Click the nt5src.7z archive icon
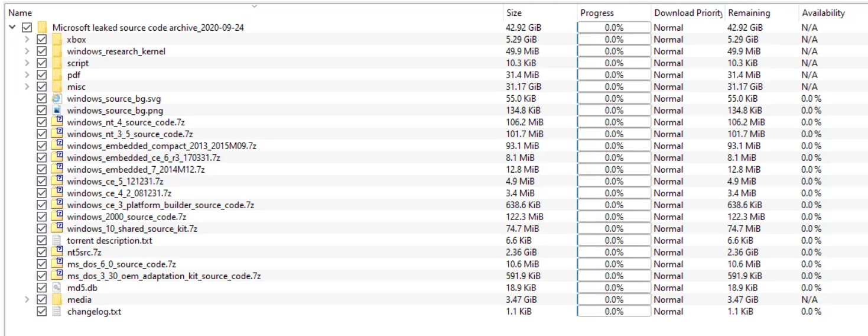Viewport: 868px width, 336px height. [x=57, y=252]
